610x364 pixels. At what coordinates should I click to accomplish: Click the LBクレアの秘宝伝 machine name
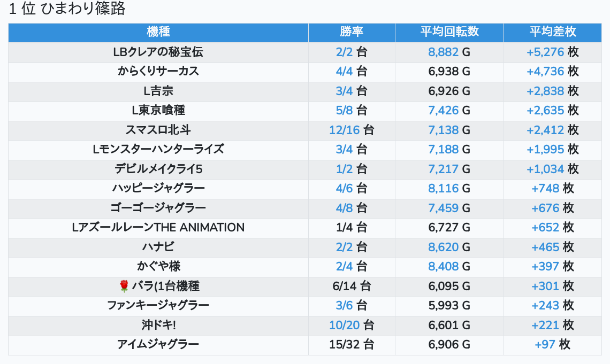click(x=158, y=52)
